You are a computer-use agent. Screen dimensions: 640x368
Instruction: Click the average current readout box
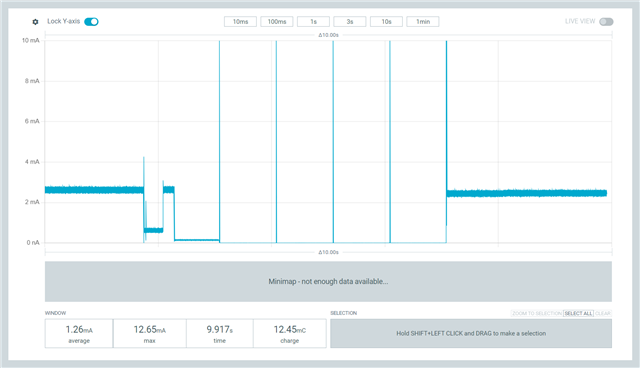click(x=79, y=333)
